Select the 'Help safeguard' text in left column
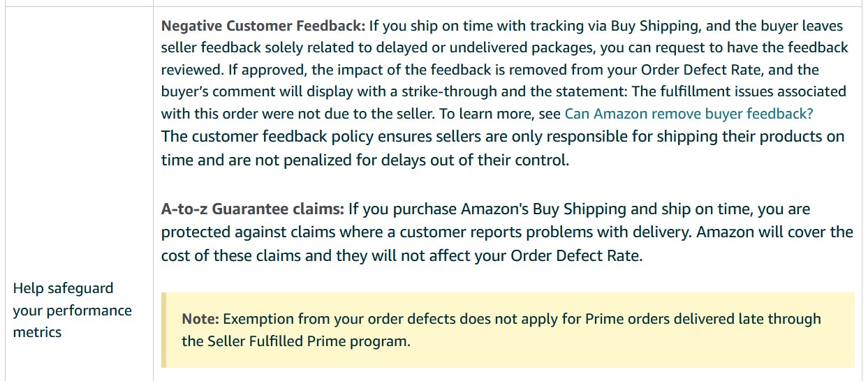Image resolution: width=868 pixels, height=381 pixels. coord(63,288)
